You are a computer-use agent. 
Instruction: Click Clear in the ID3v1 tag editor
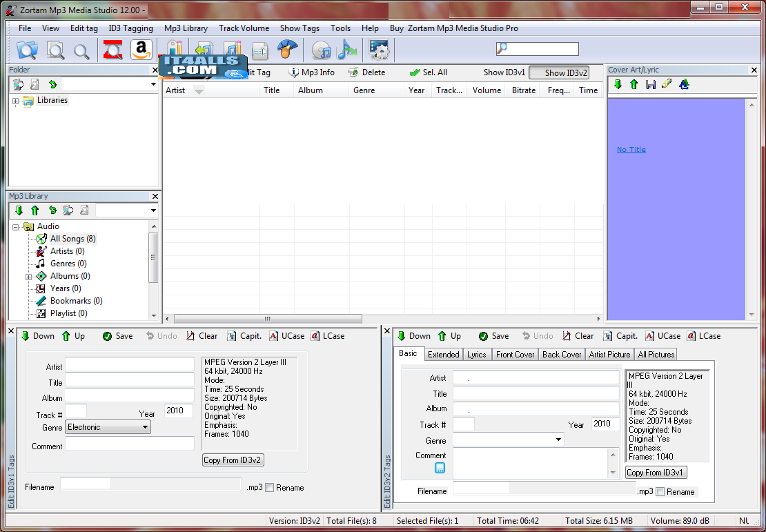coord(202,336)
